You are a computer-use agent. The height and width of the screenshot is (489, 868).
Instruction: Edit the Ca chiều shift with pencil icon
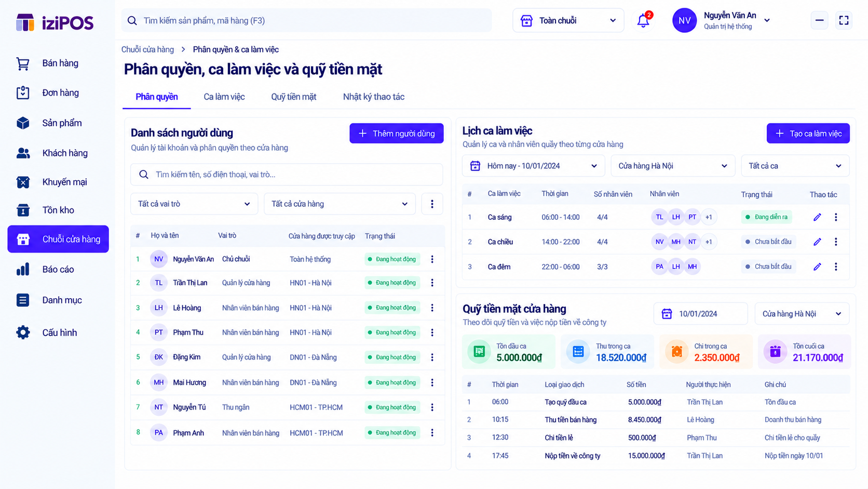pyautogui.click(x=817, y=242)
